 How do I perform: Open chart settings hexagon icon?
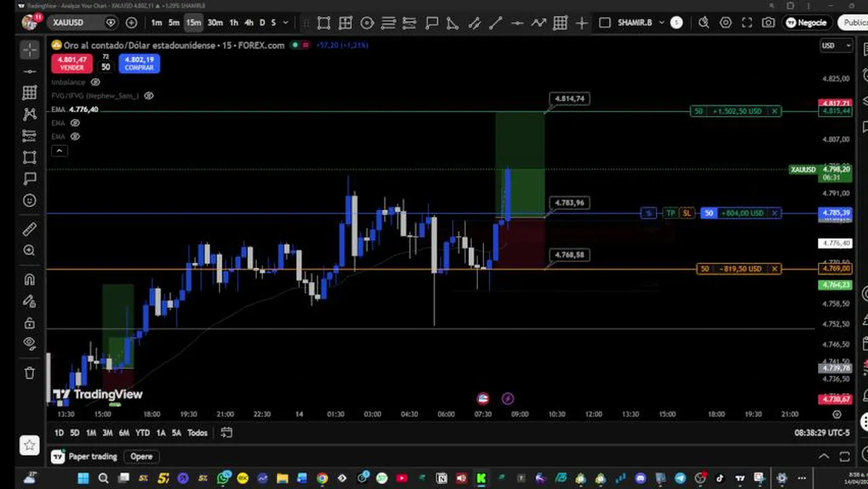[725, 22]
